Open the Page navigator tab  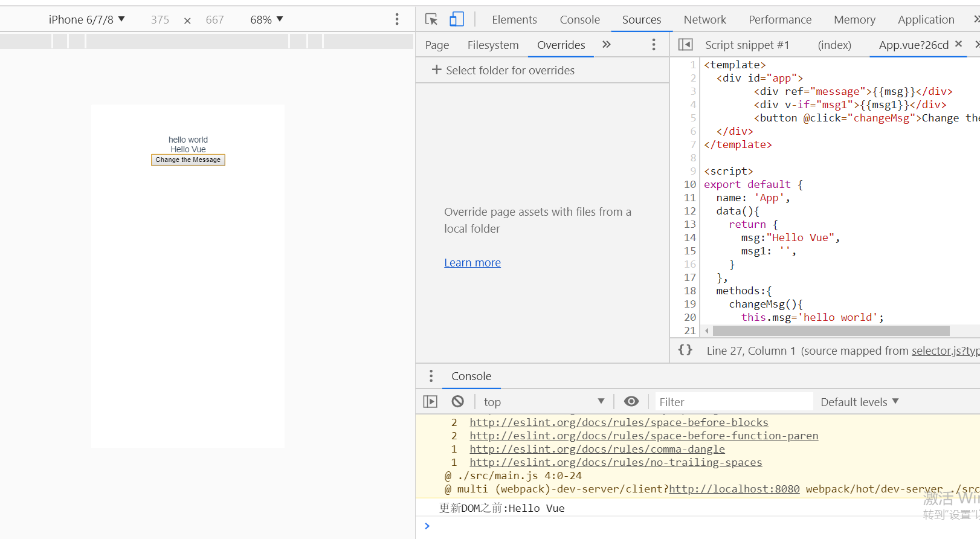click(437, 45)
